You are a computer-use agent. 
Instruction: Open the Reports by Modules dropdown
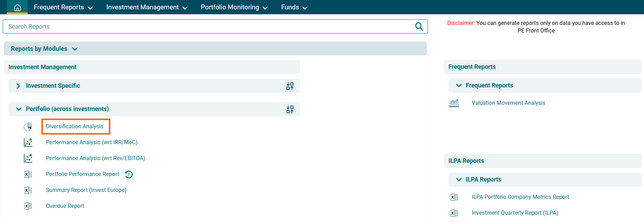tap(75, 49)
